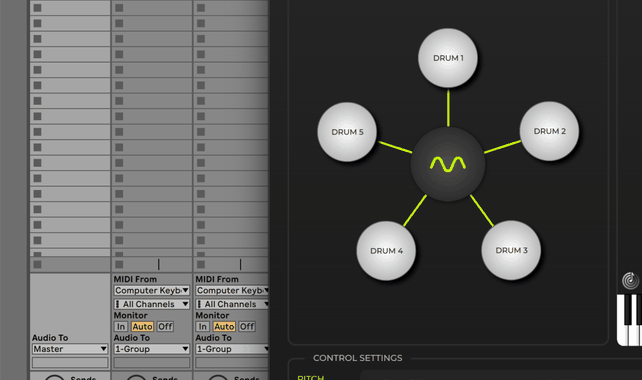Click the top clip slot in first track
Viewport: 642px width, 380px height.
pos(70,8)
